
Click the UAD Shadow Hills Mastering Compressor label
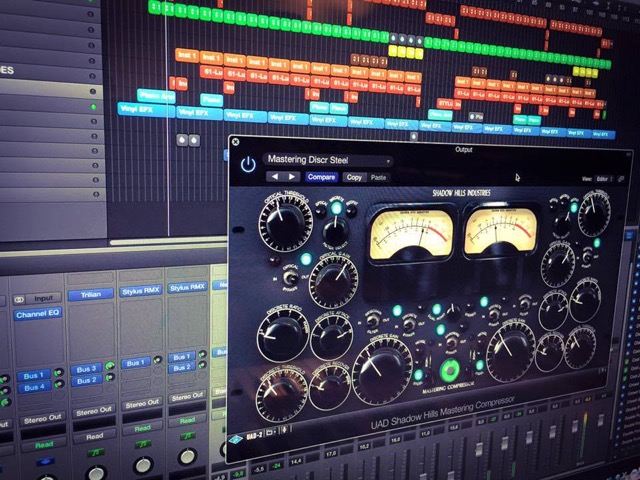tap(442, 413)
